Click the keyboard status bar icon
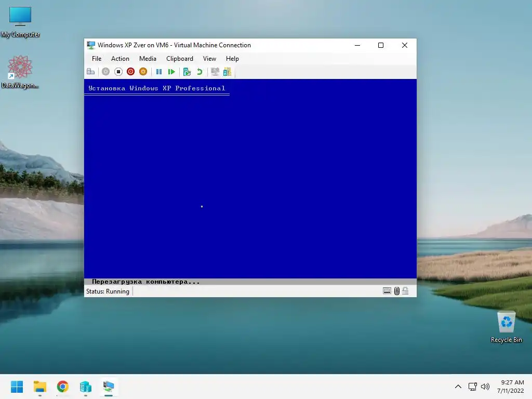 (387, 291)
